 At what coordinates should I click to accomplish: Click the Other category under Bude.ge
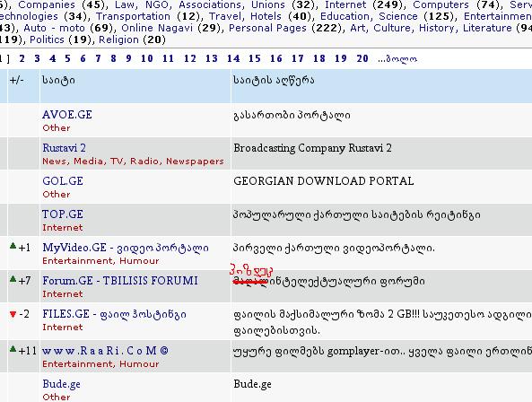point(57,397)
